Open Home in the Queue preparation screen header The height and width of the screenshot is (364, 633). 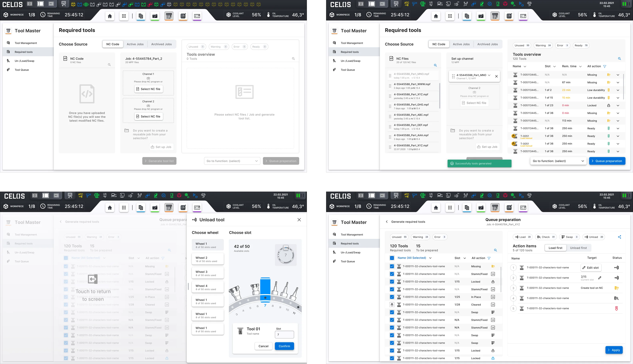coord(436,208)
